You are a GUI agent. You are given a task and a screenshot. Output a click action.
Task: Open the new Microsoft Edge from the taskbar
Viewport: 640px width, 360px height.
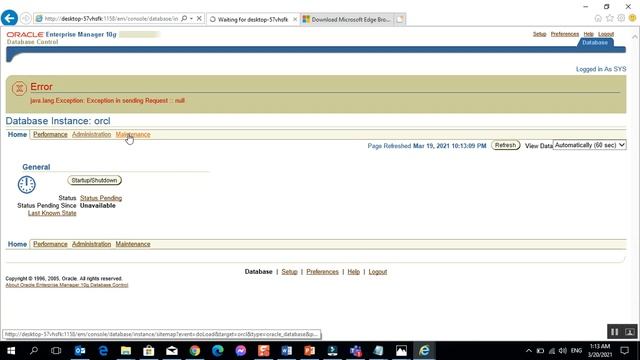click(x=218, y=351)
